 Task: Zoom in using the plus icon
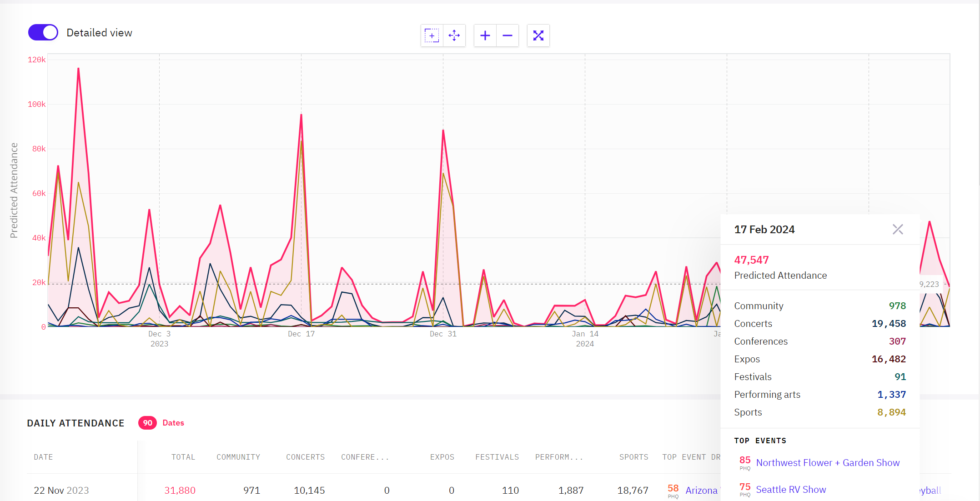pos(485,35)
